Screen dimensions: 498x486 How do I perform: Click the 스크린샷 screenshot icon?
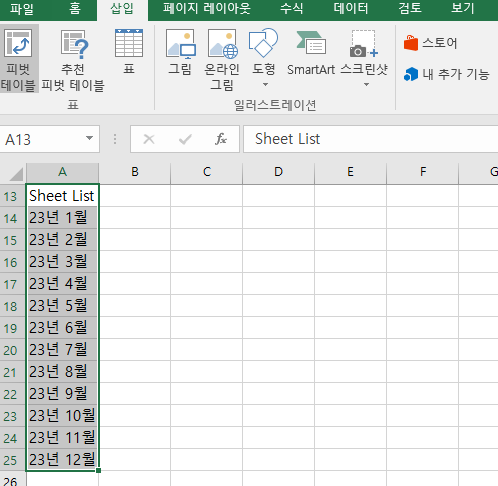click(364, 43)
